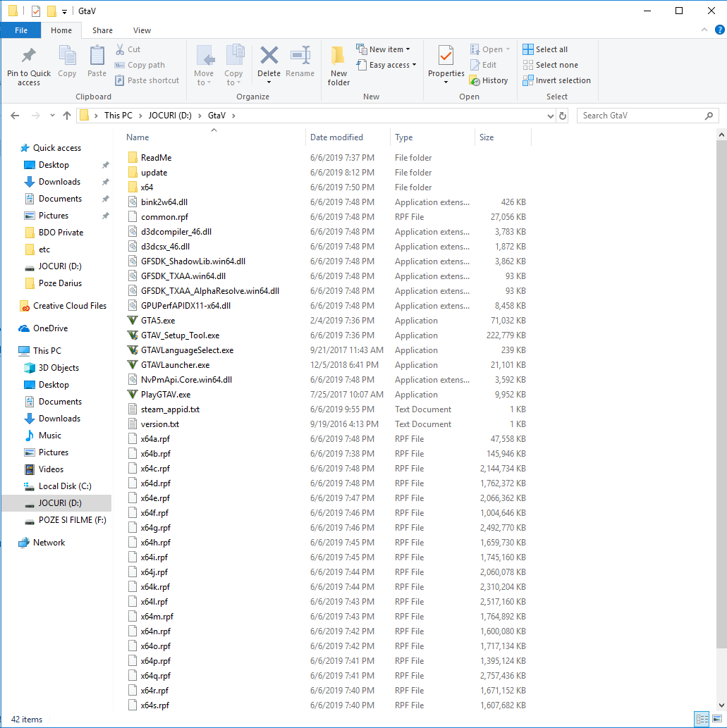The image size is (727, 728).
Task: Sort files by Date modified column
Action: coord(337,137)
